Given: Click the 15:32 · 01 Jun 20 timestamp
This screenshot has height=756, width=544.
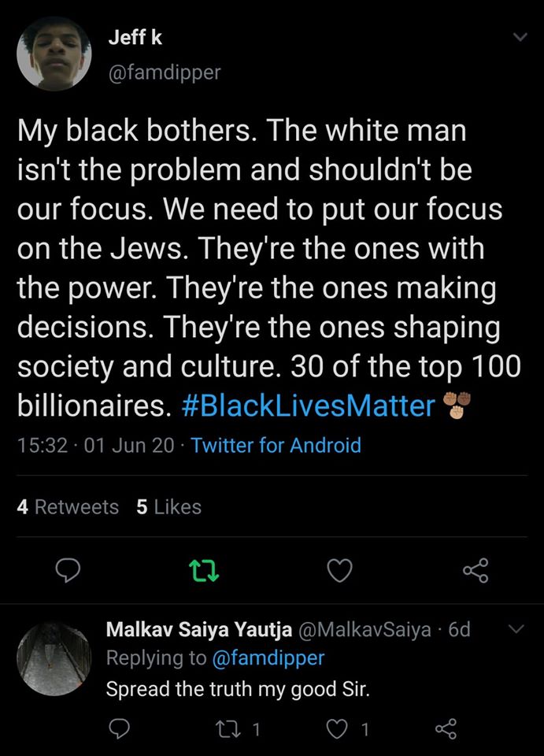Looking at the screenshot, I should point(96,445).
